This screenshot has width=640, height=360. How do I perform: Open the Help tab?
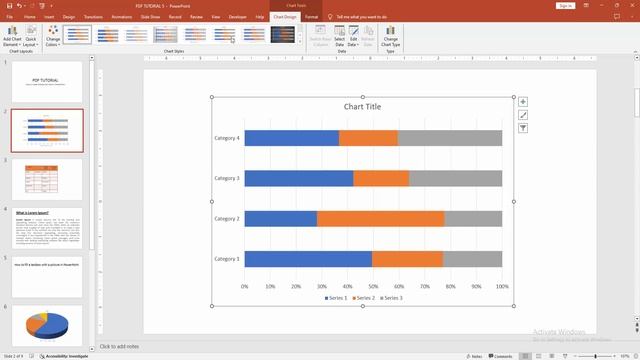(260, 17)
